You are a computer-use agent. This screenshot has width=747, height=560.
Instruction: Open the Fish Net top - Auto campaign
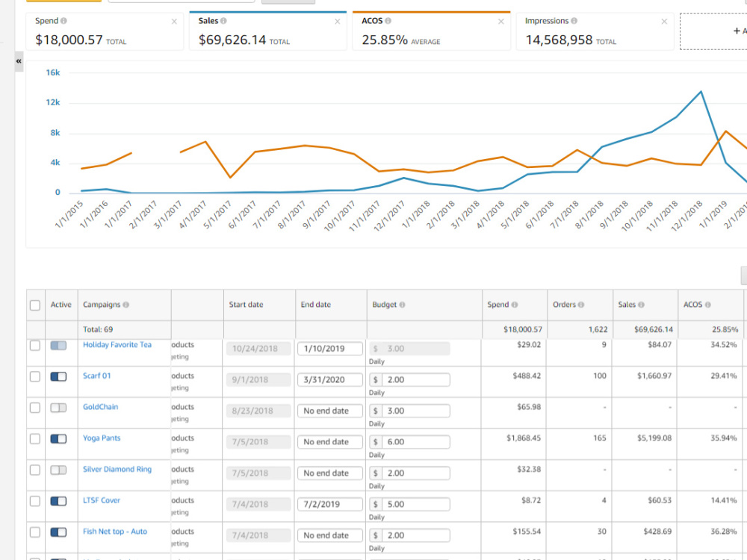coord(115,532)
